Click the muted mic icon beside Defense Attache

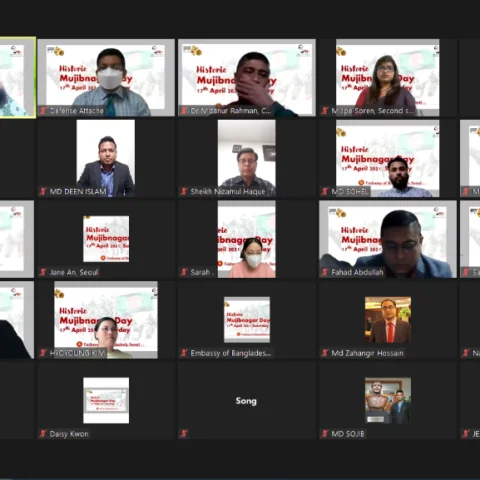tap(43, 111)
